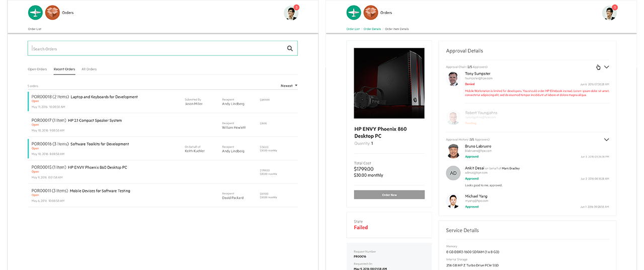644x270 pixels.
Task: Click Tony Sumpster's avatar photo
Action: 454,79
